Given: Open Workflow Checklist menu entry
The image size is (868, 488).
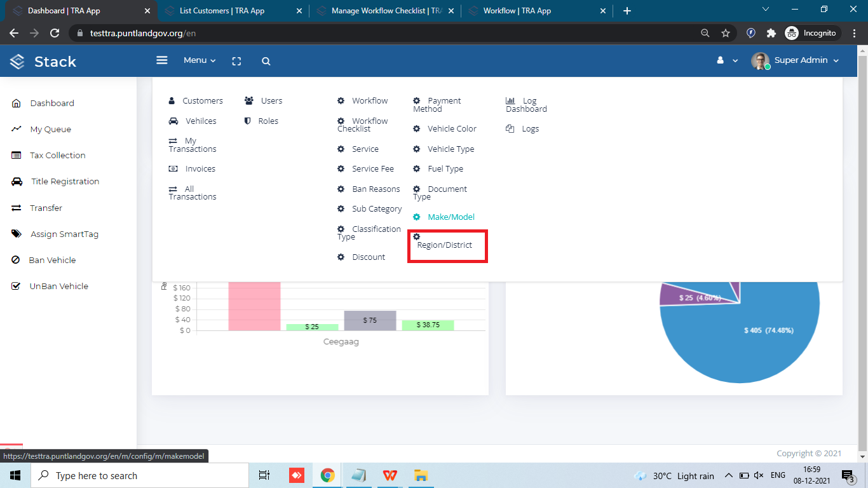Looking at the screenshot, I should click(362, 125).
